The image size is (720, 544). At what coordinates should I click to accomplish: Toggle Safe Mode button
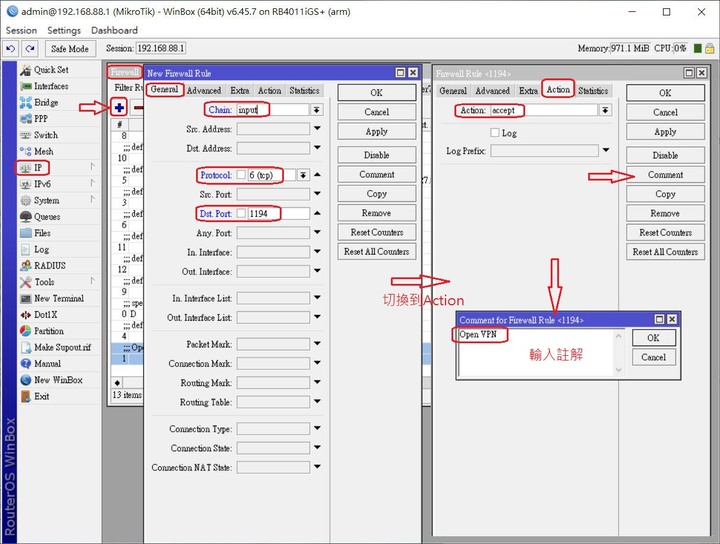[70, 48]
